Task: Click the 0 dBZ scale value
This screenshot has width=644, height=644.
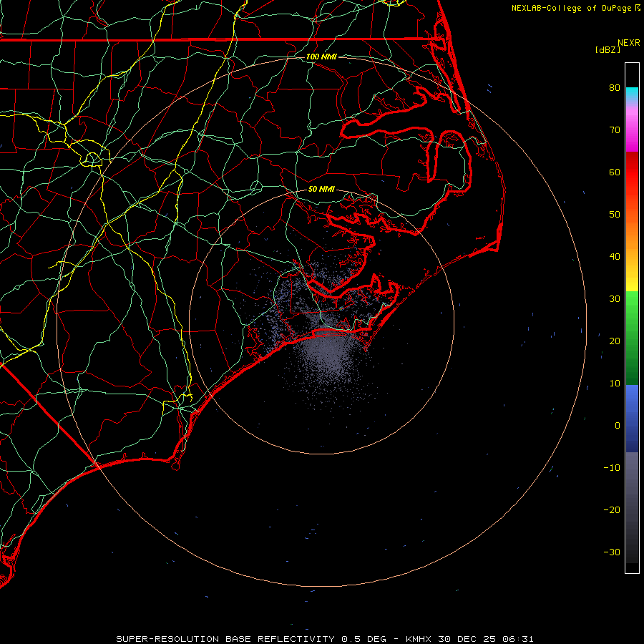Action: 618,426
